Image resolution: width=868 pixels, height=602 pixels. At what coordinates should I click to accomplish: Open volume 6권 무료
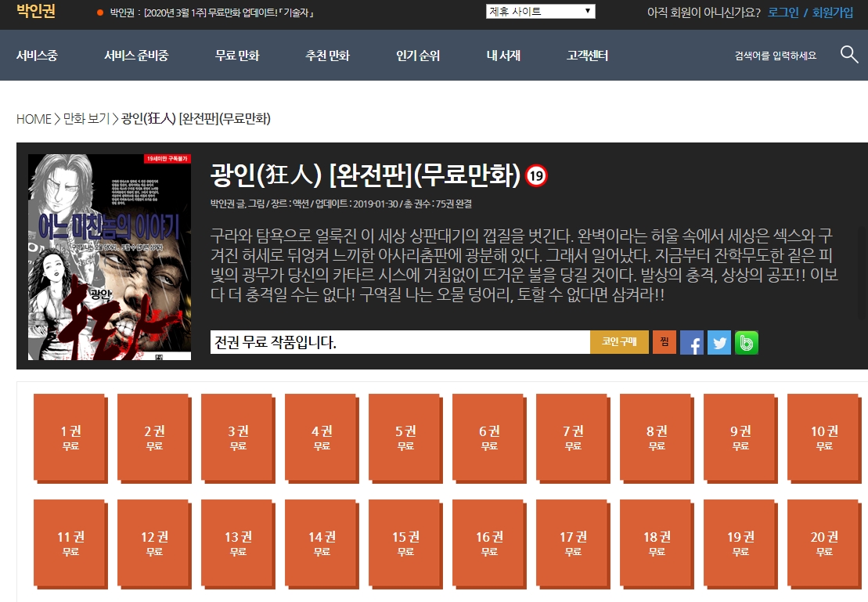coord(489,438)
